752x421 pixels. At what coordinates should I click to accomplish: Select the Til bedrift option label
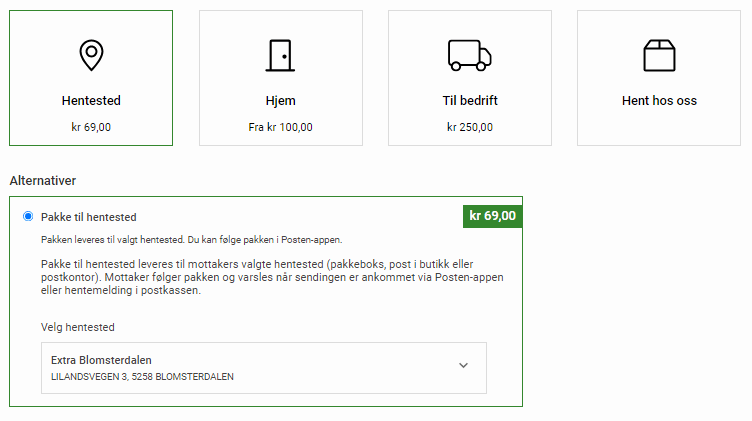point(469,101)
